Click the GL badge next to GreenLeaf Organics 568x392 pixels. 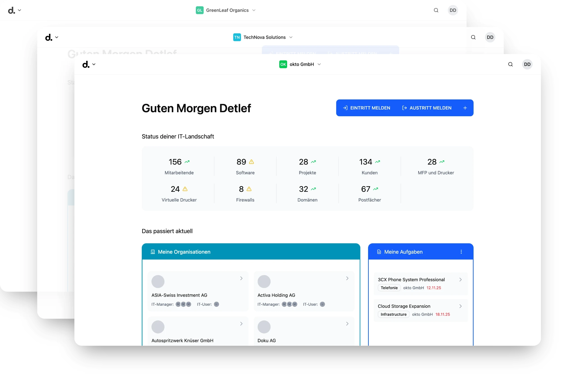199,10
